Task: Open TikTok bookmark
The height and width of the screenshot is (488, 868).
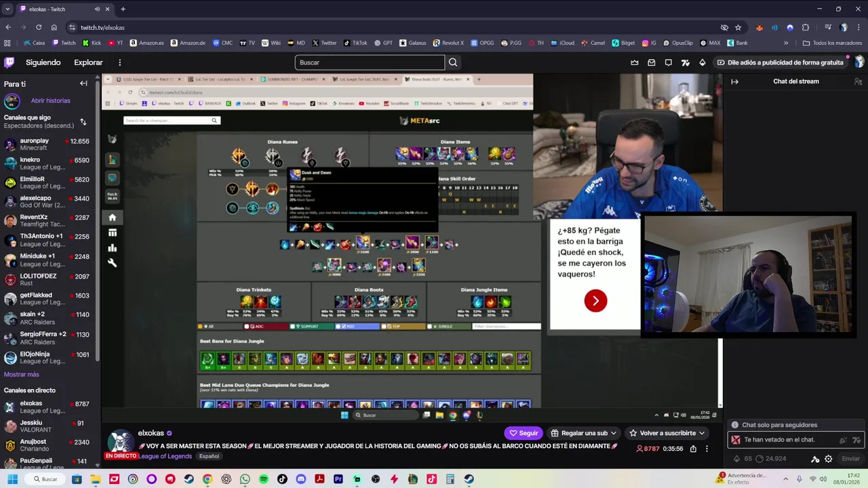Action: pyautogui.click(x=355, y=43)
